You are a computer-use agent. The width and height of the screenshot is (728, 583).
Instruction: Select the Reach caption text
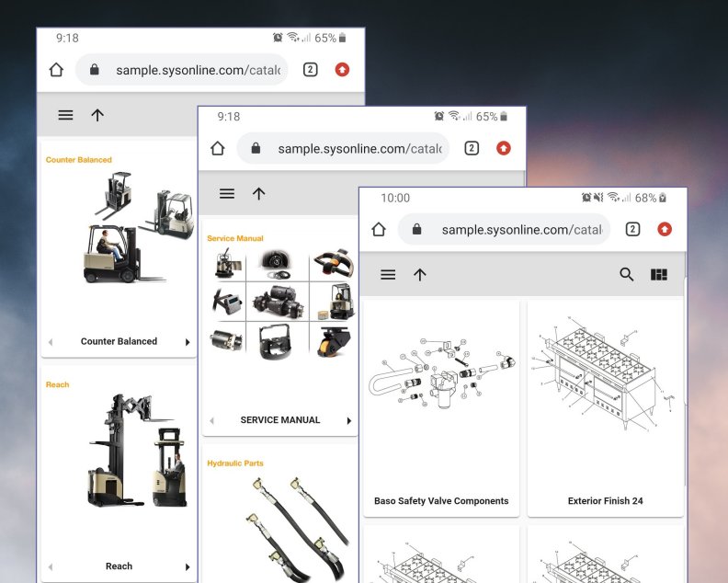click(119, 566)
